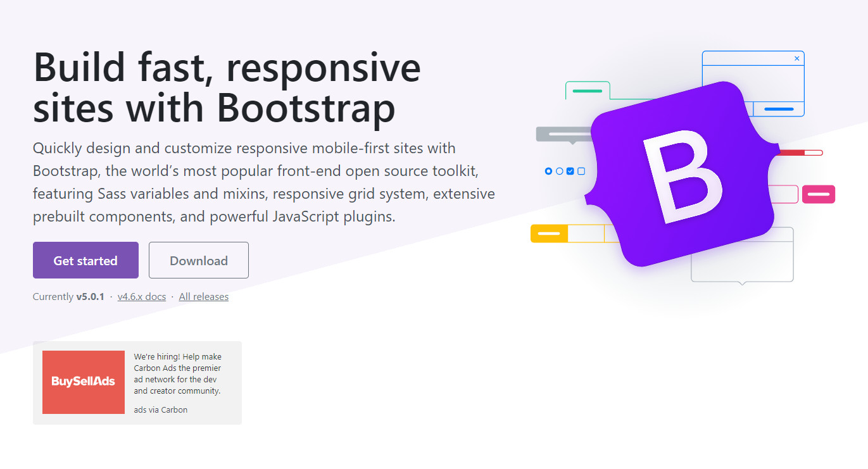868x469 pixels.
Task: Click the outlined Download button
Action: (199, 260)
